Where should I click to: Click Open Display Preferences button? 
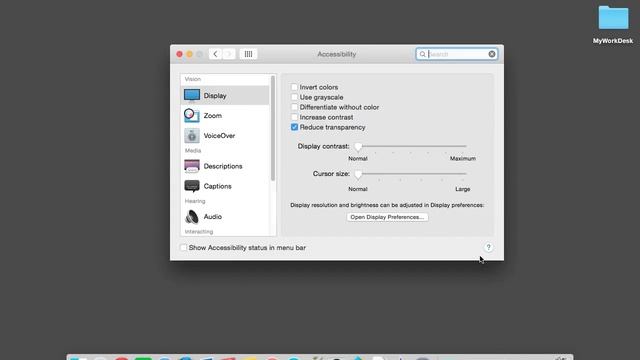pos(387,217)
